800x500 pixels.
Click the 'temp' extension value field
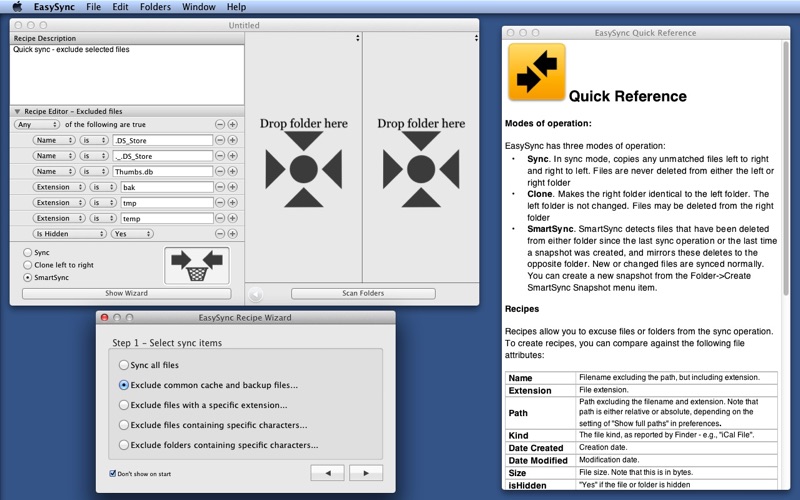click(x=167, y=218)
